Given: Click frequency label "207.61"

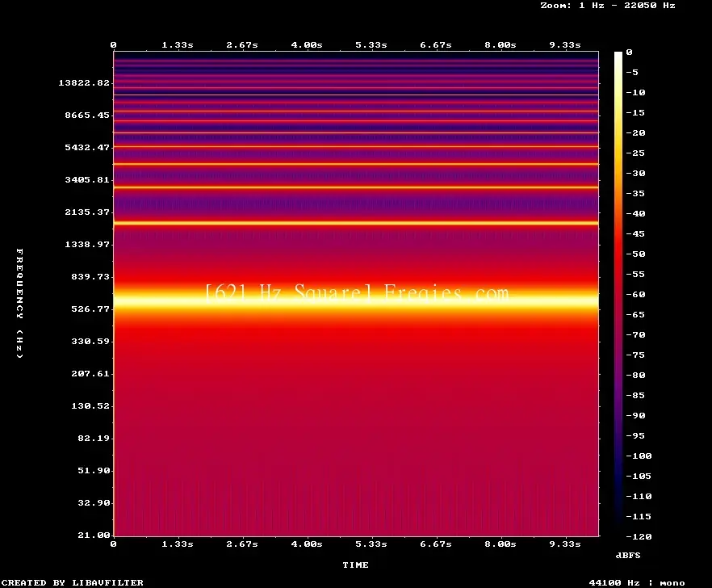Looking at the screenshot, I should [90, 373].
